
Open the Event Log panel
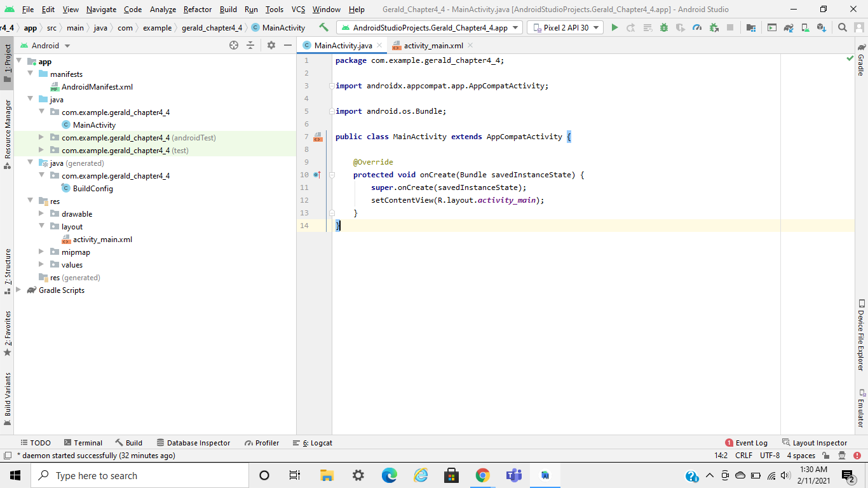click(746, 443)
